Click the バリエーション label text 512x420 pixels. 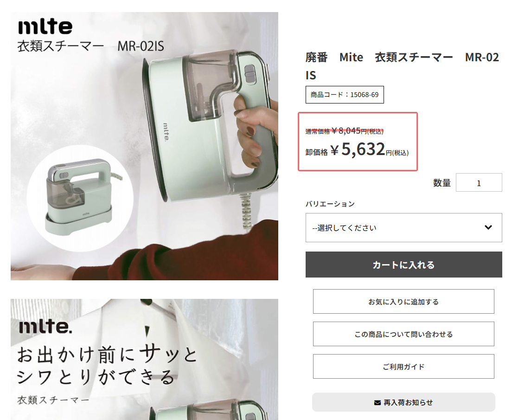[x=330, y=204]
